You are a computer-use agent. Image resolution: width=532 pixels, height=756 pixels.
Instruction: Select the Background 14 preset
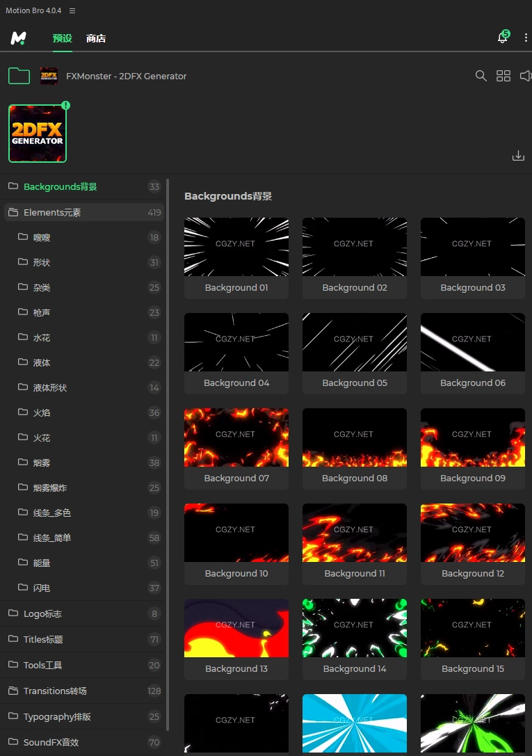[355, 639]
